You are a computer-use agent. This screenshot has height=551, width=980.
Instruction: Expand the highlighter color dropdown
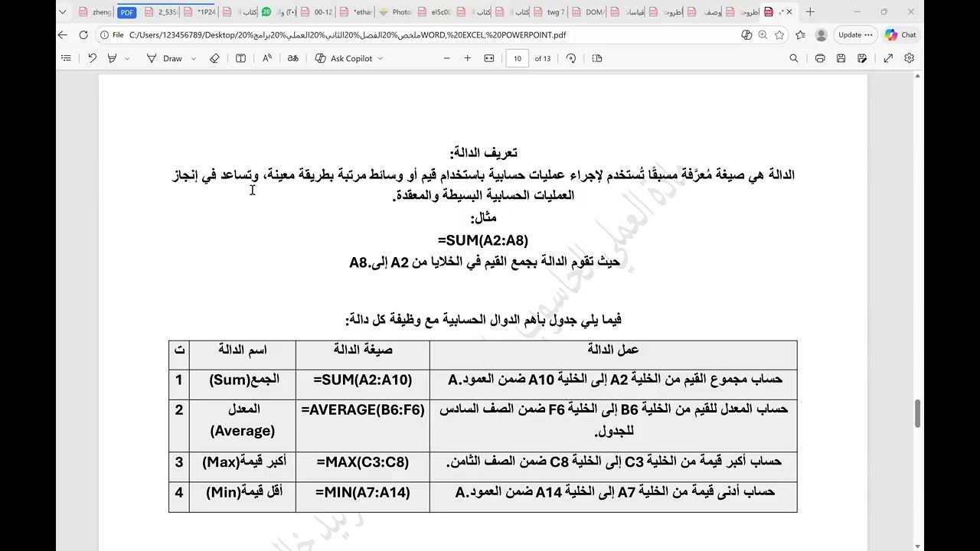[x=127, y=58]
